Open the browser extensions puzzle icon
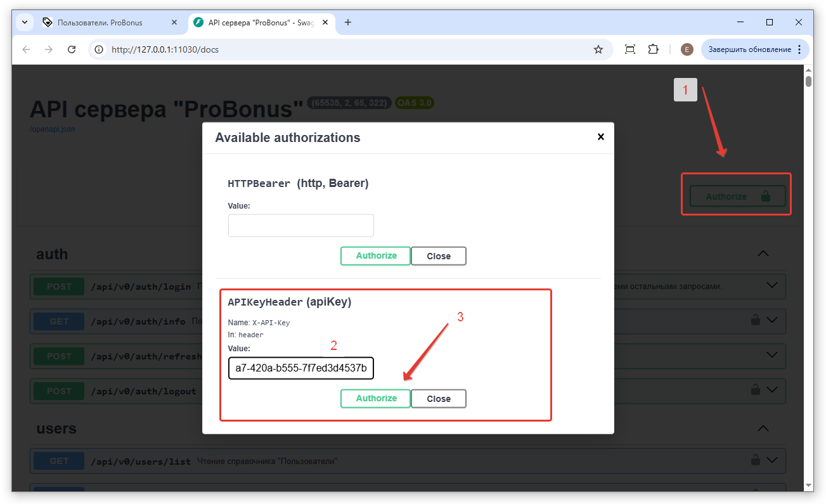 coord(653,49)
